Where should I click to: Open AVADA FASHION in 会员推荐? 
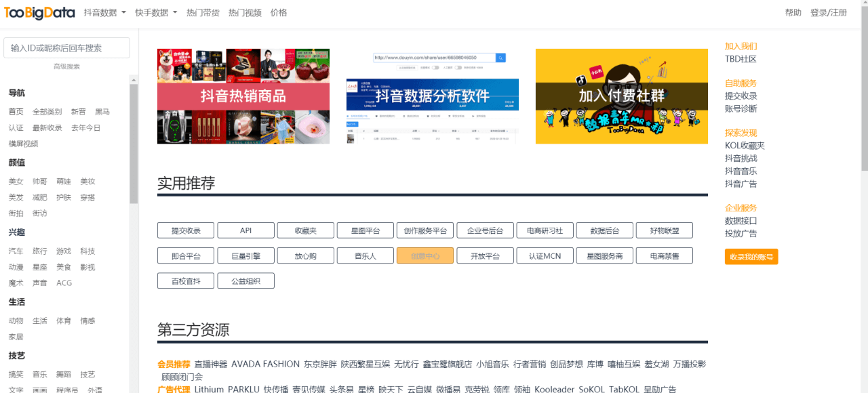(x=265, y=364)
